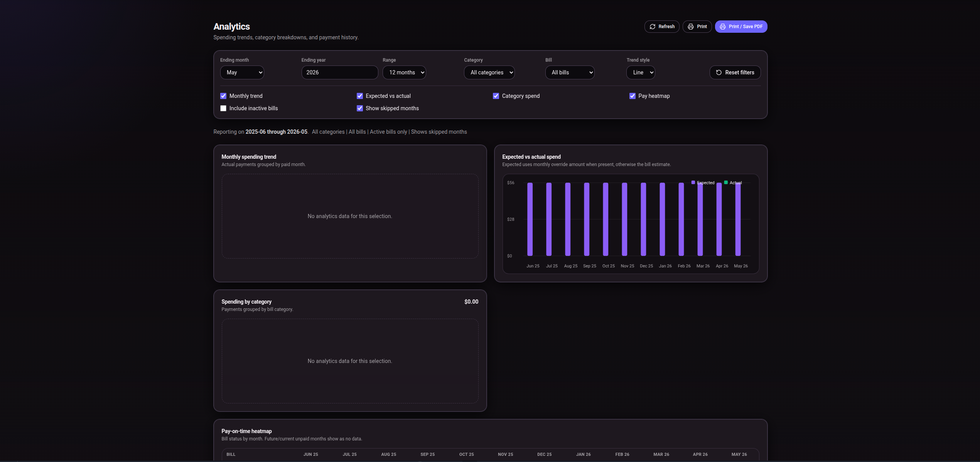Click the Pay-on-time heatmap title
The height and width of the screenshot is (462, 980).
(246, 431)
